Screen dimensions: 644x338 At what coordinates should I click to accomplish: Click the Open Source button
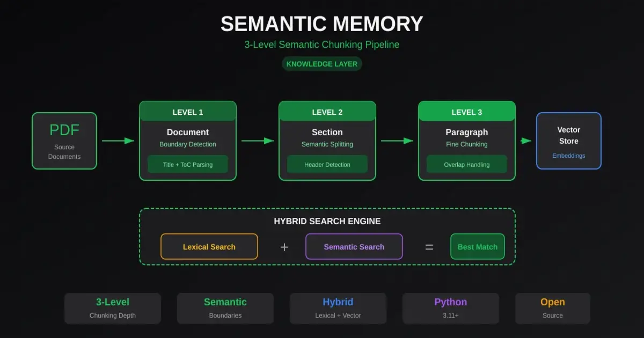(553, 308)
